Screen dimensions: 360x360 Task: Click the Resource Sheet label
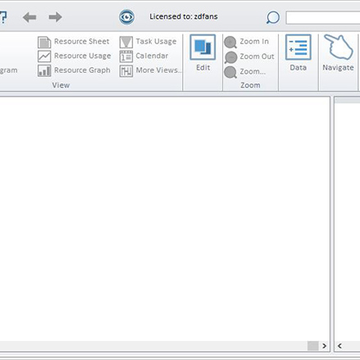click(82, 42)
